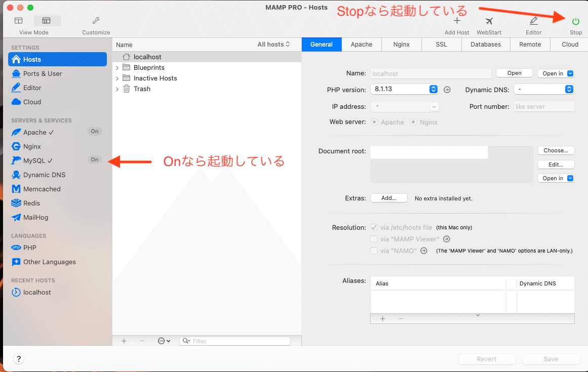Toggle the via NAMO checkbox
The width and height of the screenshot is (588, 372).
(x=374, y=251)
